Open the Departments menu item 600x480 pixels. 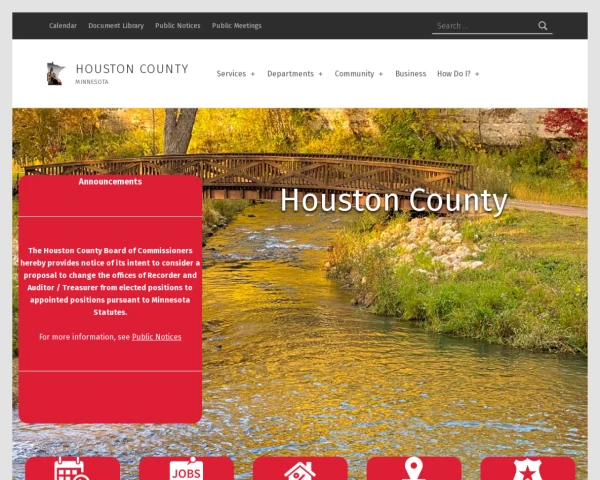click(290, 73)
